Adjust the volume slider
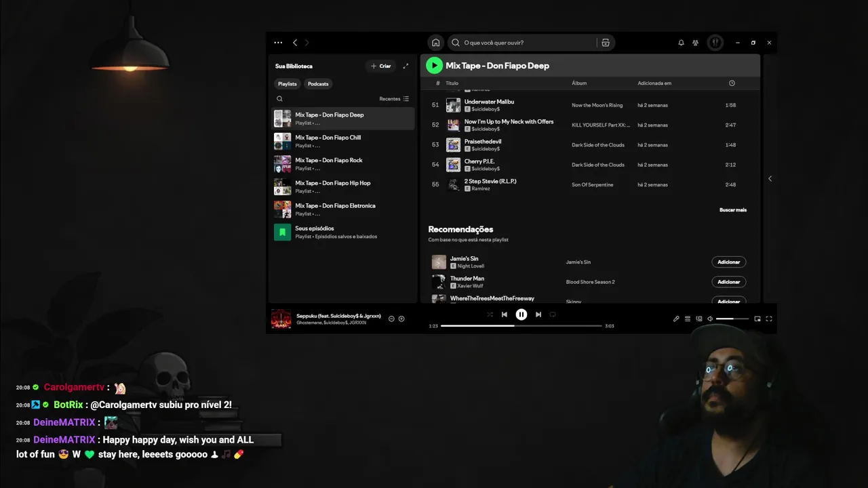Image resolution: width=868 pixels, height=488 pixels. point(732,319)
